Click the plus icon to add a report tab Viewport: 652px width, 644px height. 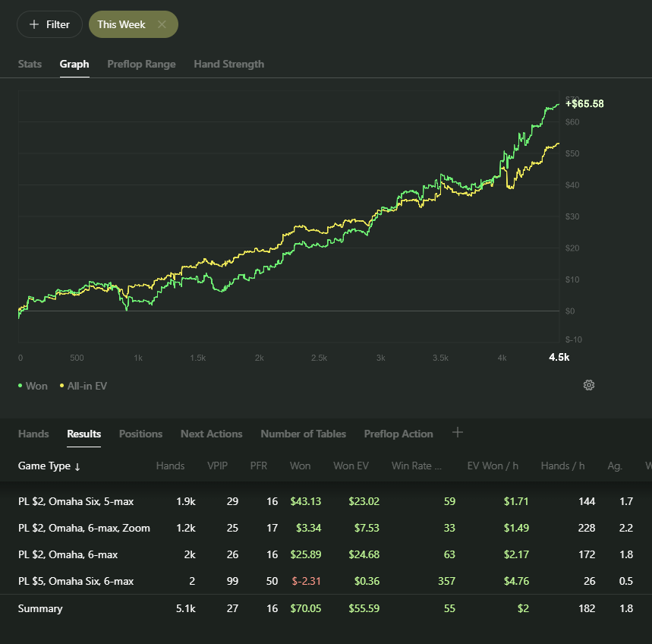(457, 433)
